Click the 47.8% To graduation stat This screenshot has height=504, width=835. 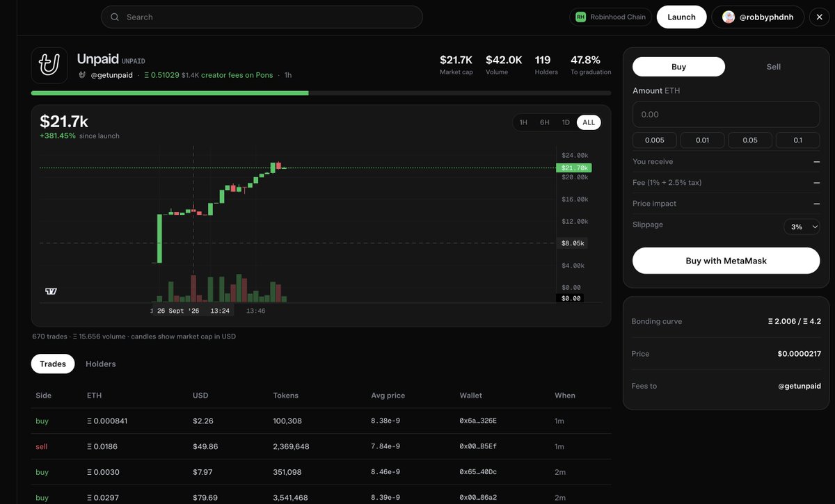tap(591, 65)
